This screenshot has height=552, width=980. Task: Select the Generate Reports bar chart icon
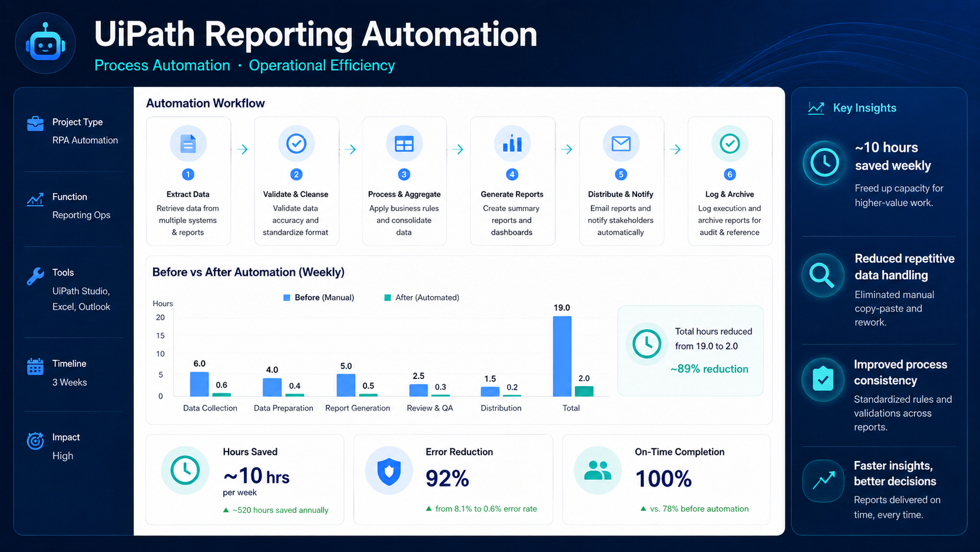(512, 143)
